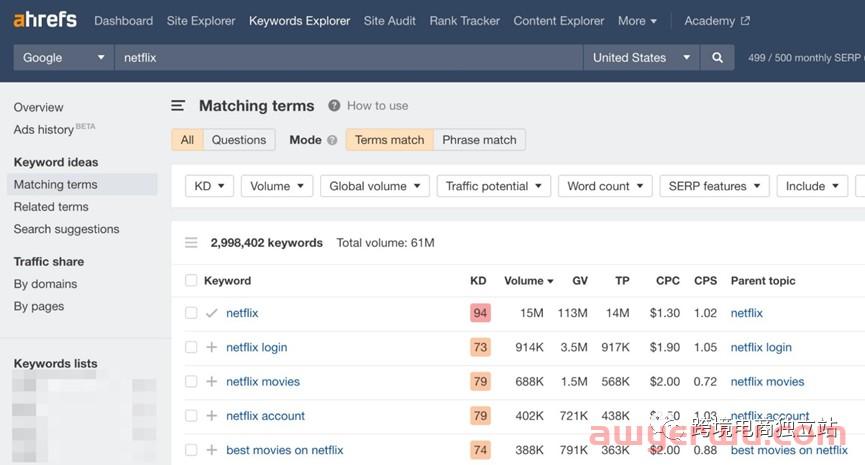
Task: Open the United States country dropdown
Action: point(641,57)
